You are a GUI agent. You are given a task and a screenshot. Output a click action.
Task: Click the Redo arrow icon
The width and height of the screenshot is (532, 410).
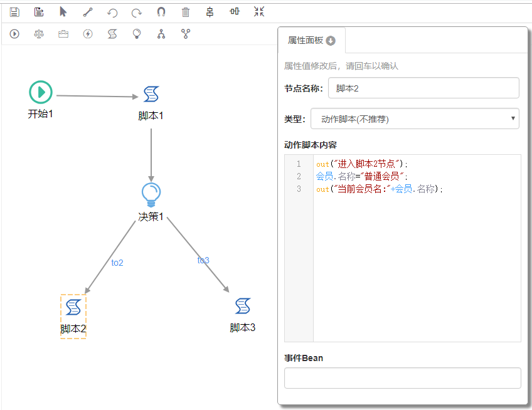(x=137, y=13)
